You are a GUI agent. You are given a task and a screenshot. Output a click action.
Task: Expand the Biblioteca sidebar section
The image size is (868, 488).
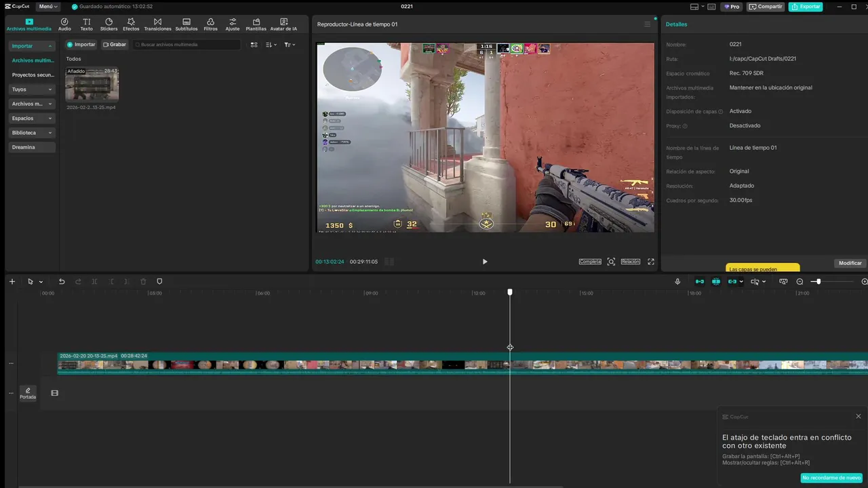[32, 133]
